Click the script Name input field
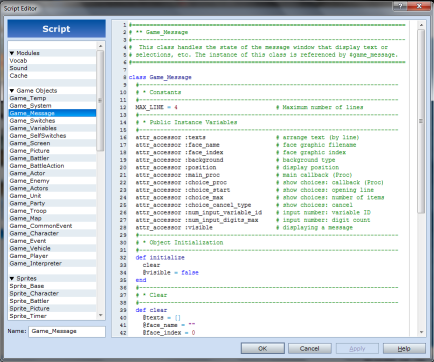Screen dimensions: 434x362 click(x=67, y=331)
